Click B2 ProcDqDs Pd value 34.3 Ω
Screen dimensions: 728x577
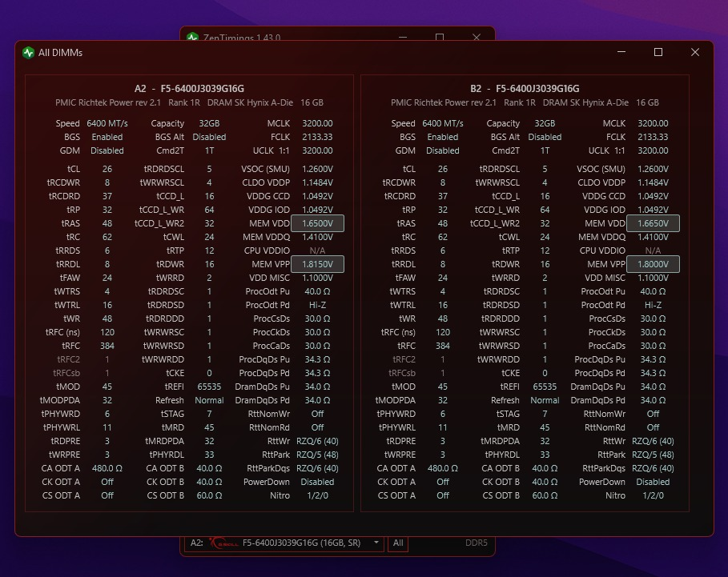653,373
